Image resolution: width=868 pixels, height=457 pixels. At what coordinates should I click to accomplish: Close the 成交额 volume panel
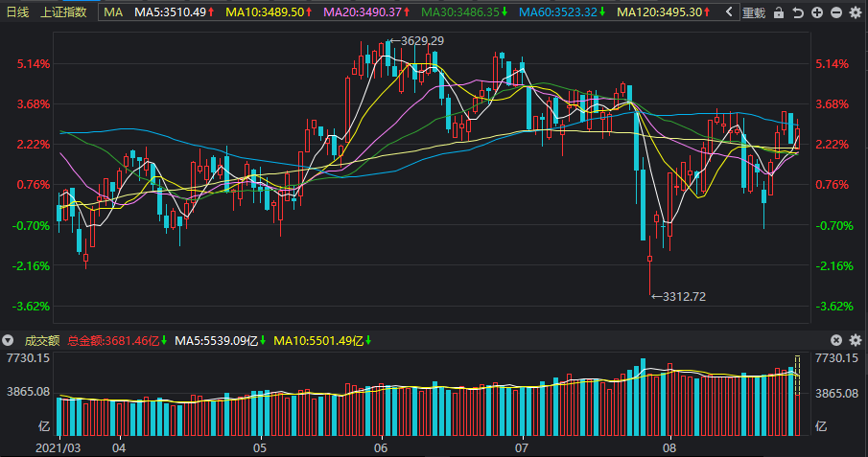[x=836, y=340]
